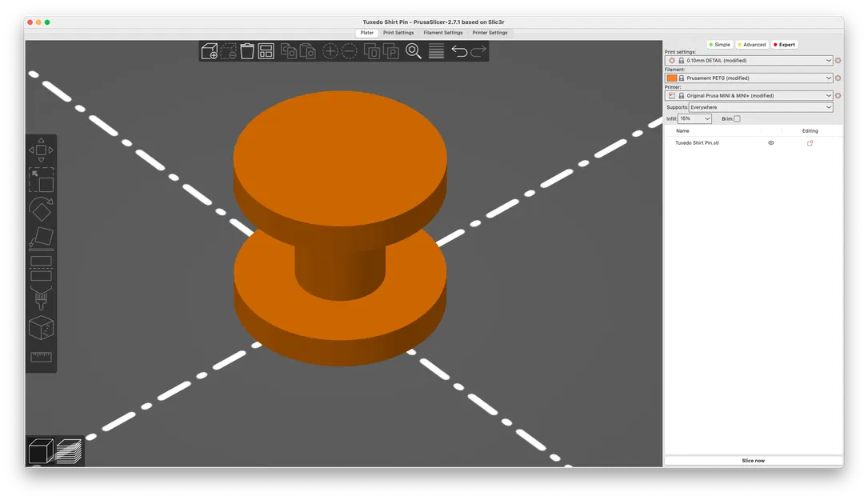Open the Print Settings tab
Image resolution: width=868 pixels, height=500 pixels.
398,33
